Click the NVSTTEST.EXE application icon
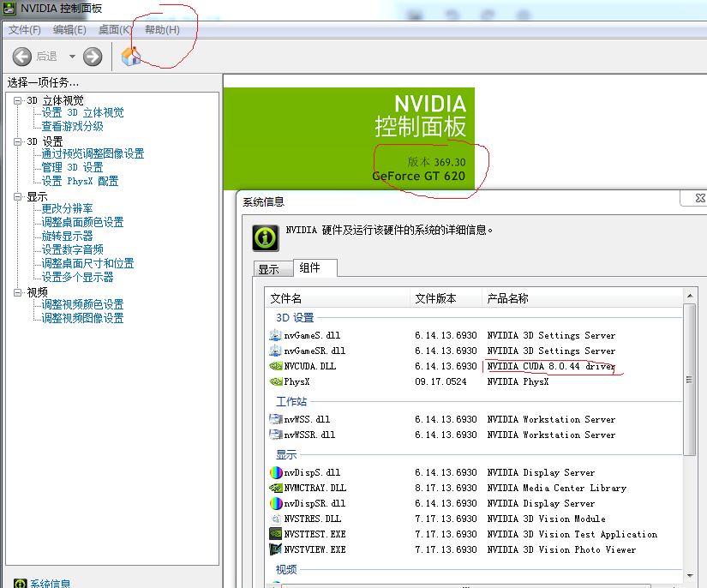Image resolution: width=707 pixels, height=588 pixels. coord(276,534)
